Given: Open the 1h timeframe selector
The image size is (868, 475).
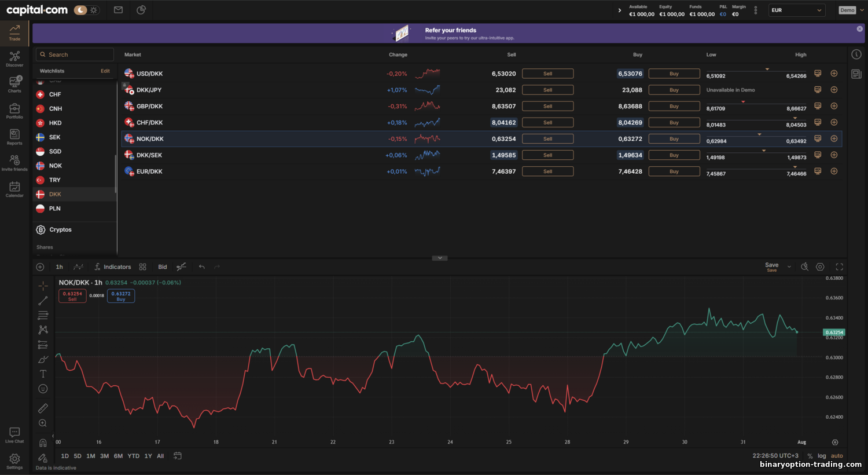Looking at the screenshot, I should pyautogui.click(x=59, y=267).
